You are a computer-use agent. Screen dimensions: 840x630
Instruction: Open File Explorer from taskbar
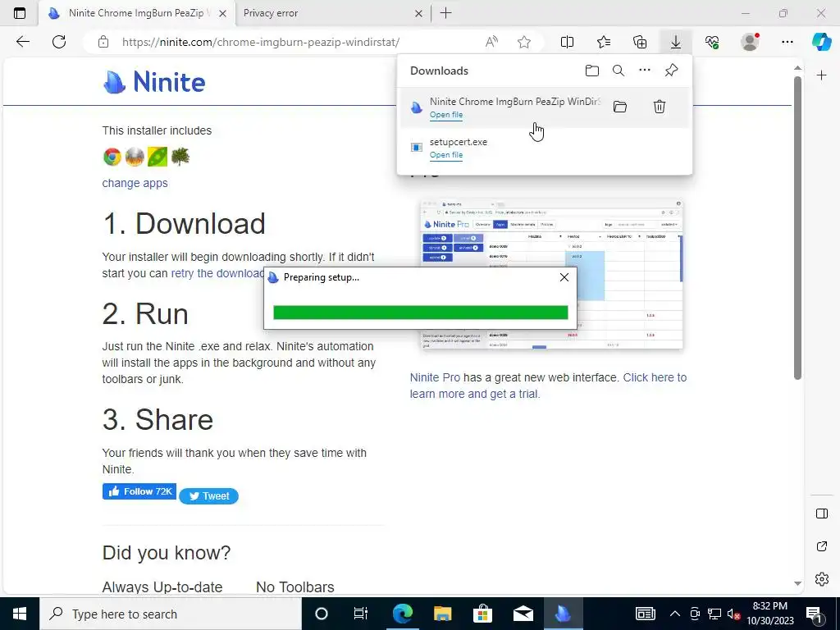[x=442, y=614]
